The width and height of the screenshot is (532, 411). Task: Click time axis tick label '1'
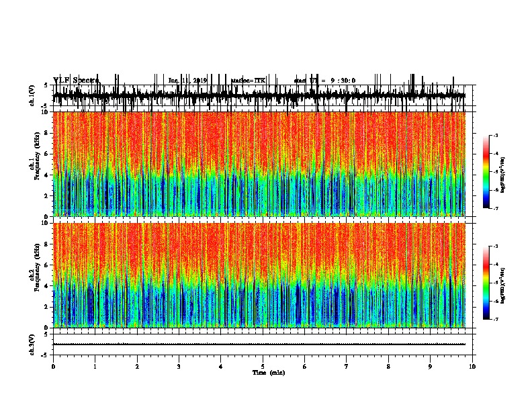pyautogui.click(x=95, y=367)
